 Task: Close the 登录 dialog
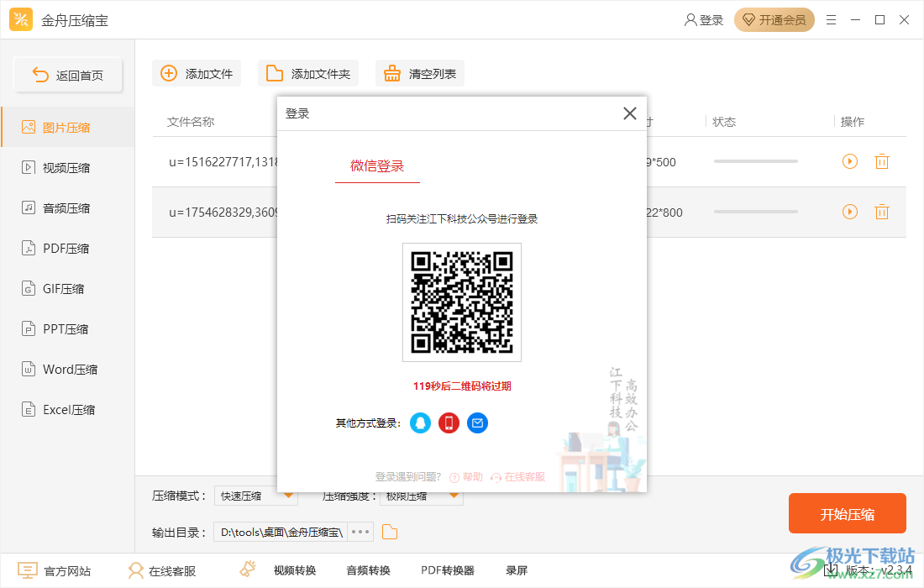pyautogui.click(x=630, y=113)
